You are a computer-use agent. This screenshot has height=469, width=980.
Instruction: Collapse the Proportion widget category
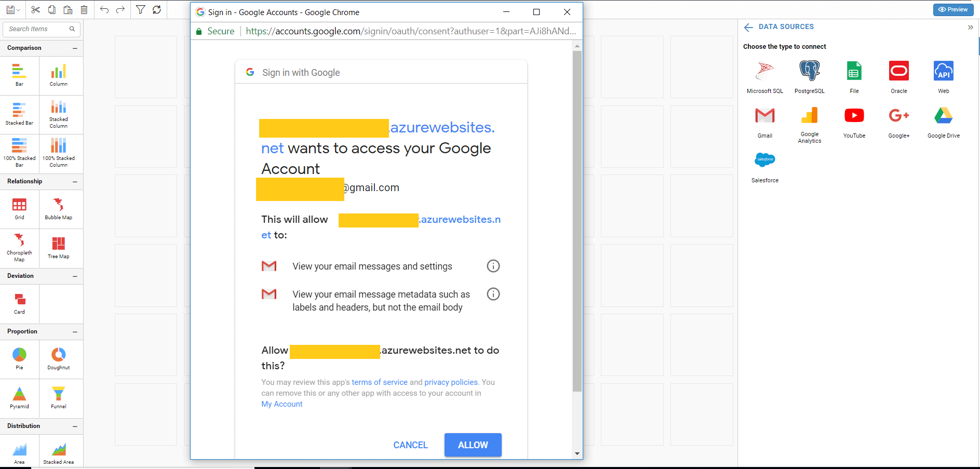[x=75, y=332]
